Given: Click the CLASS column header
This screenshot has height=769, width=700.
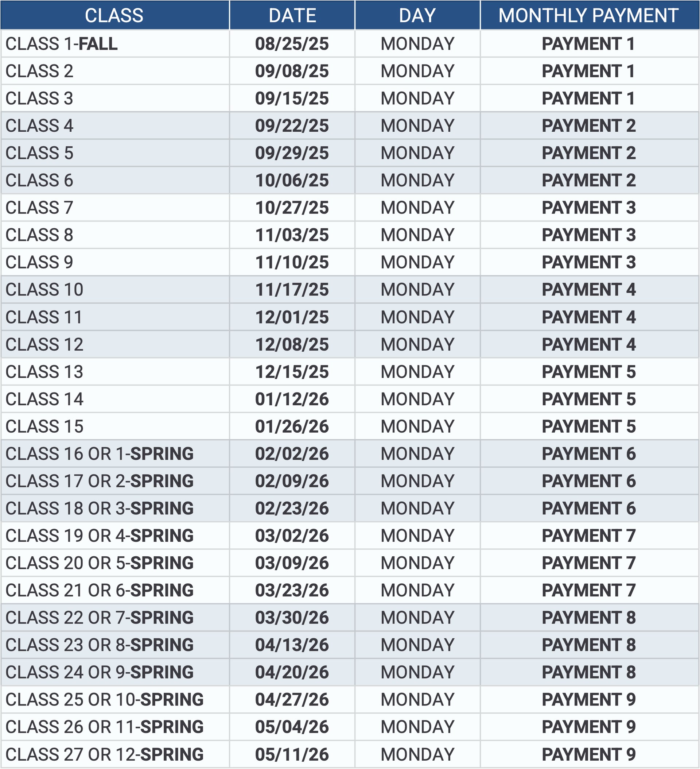Looking at the screenshot, I should pos(114,16).
